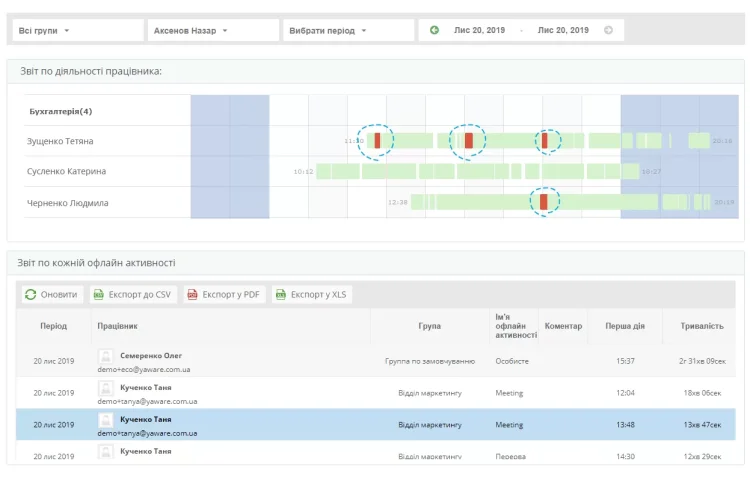Sort table by Тривалість column header

[701, 326]
